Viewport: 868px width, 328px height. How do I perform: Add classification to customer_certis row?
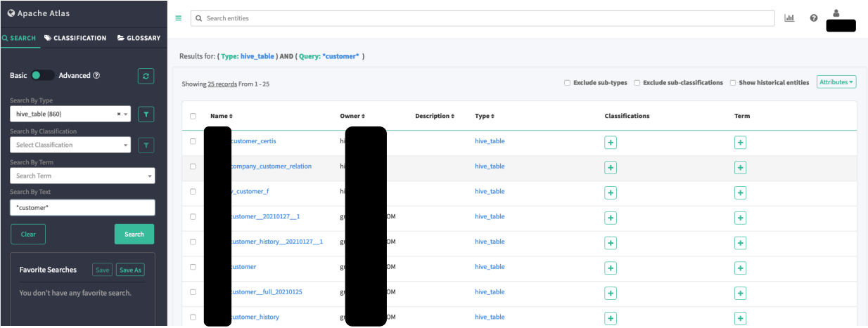[611, 143]
